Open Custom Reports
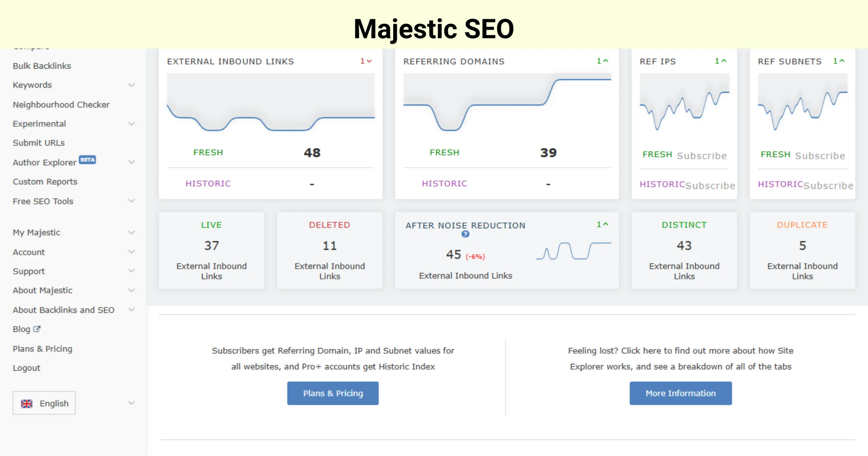 click(45, 182)
